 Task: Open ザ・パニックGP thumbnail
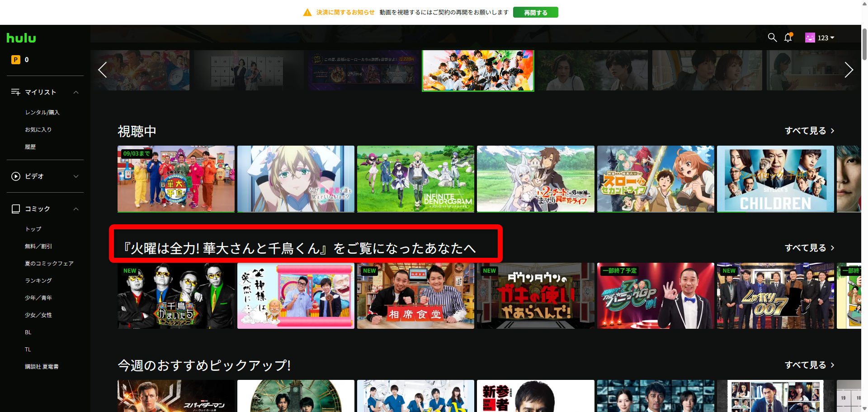pyautogui.click(x=656, y=296)
